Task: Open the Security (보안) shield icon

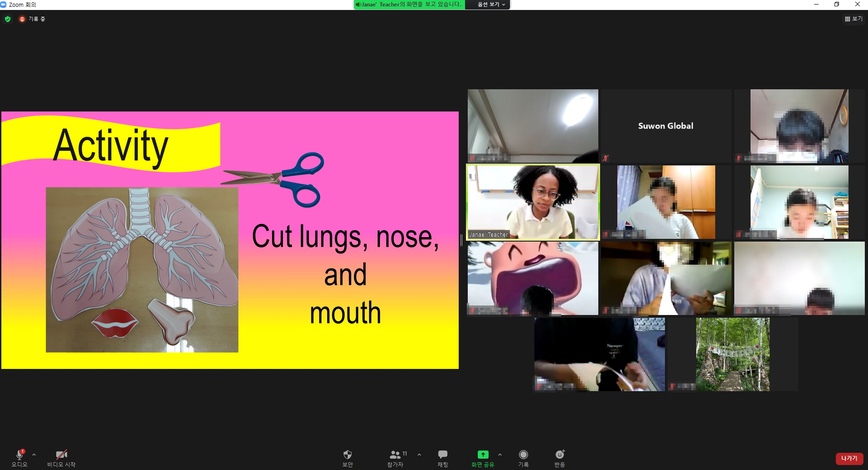Action: [x=347, y=455]
